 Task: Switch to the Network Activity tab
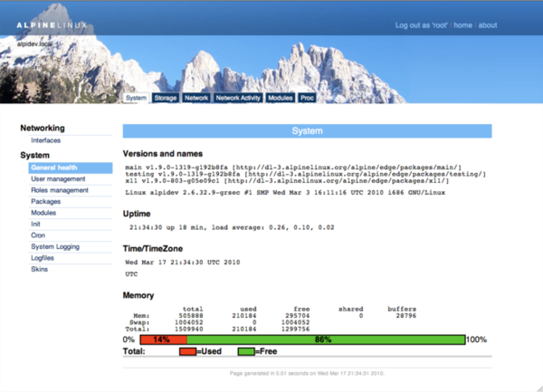[x=238, y=98]
